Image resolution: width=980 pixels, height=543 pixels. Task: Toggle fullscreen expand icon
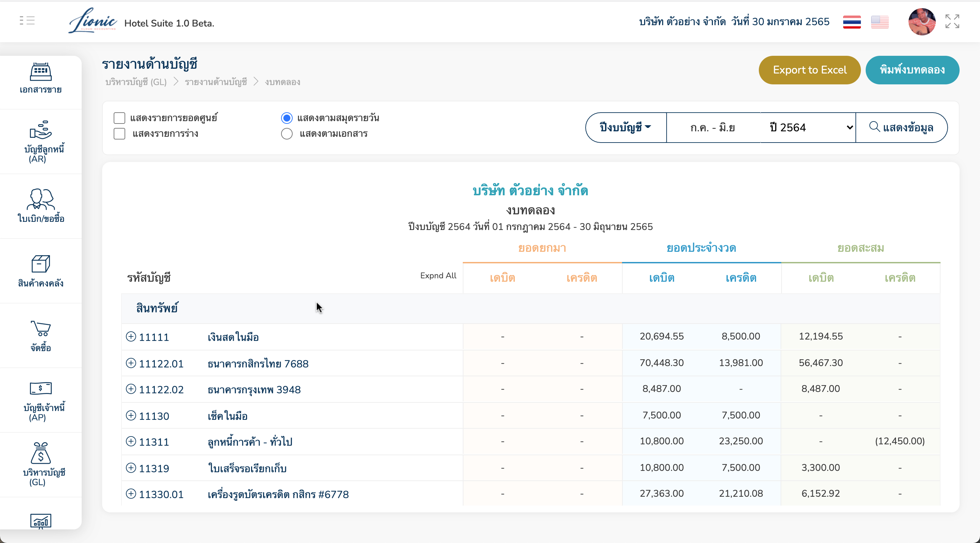click(x=952, y=21)
